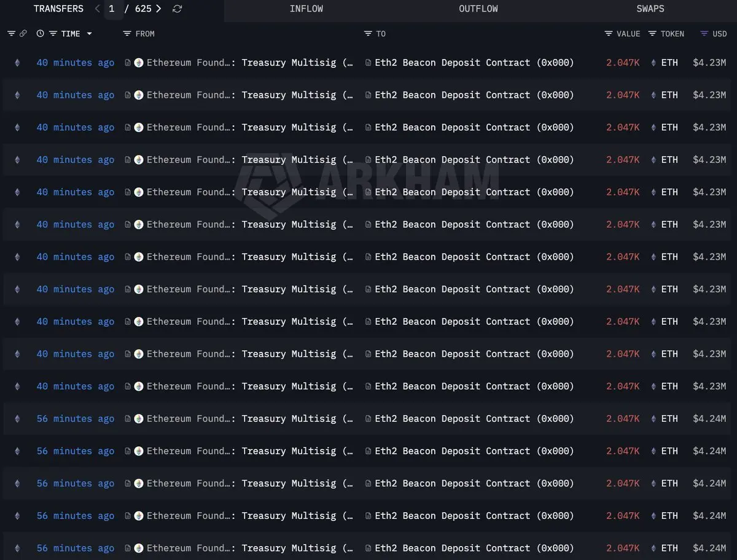Open '56 minutes ago' link in bottom row
737x560 pixels.
click(76, 548)
